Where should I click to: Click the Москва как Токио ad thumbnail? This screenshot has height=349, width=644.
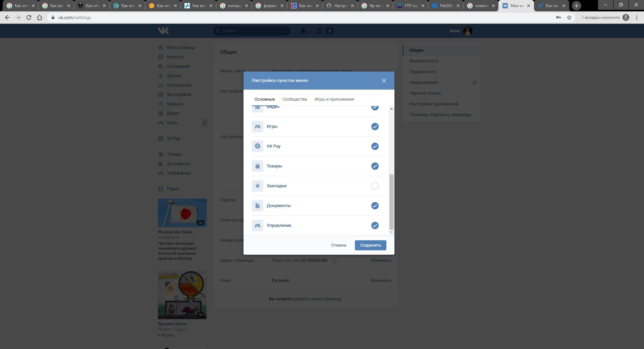tap(182, 213)
